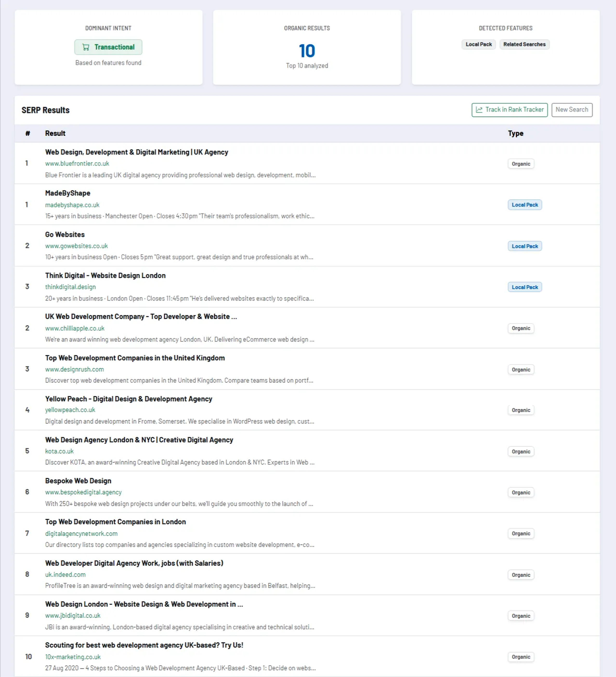Open the digitalagencynetwork.com link

click(81, 533)
